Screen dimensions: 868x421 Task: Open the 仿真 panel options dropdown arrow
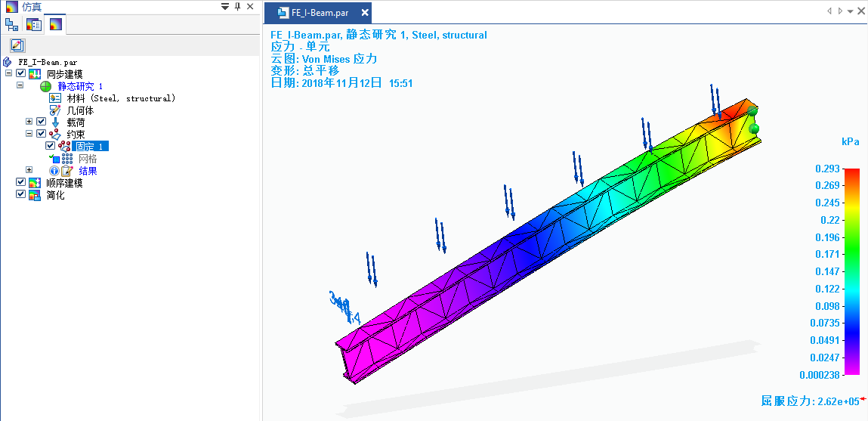coord(224,7)
